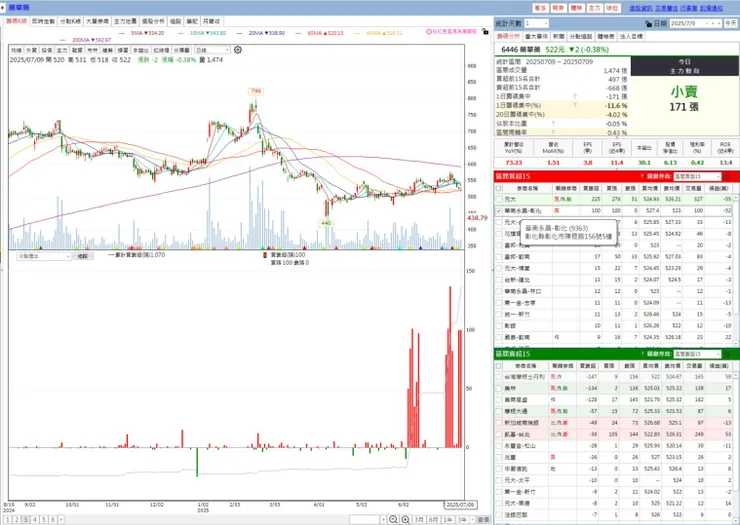Check the 元大 row in 買超 table
This screenshot has width=740, height=525.
click(x=498, y=199)
